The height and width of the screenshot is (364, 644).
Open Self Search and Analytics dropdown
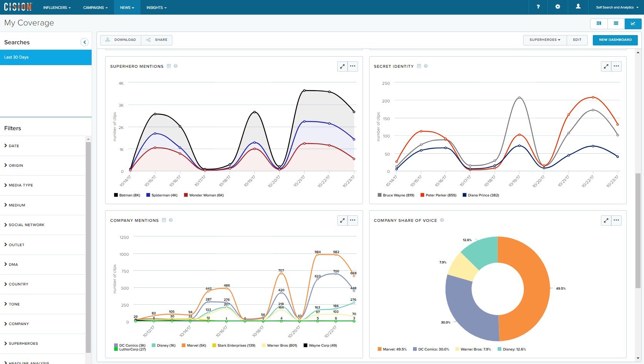pos(616,7)
